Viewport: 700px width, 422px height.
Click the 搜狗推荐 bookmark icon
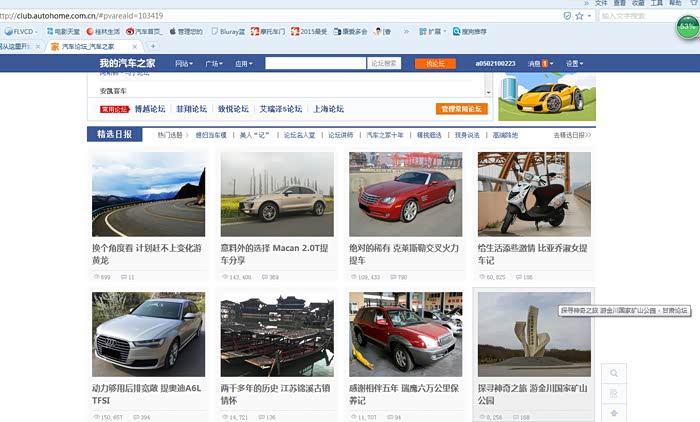pos(456,31)
